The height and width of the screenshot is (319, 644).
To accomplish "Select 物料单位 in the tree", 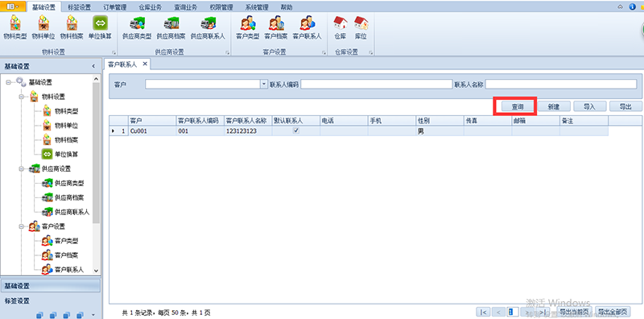I will (66, 126).
